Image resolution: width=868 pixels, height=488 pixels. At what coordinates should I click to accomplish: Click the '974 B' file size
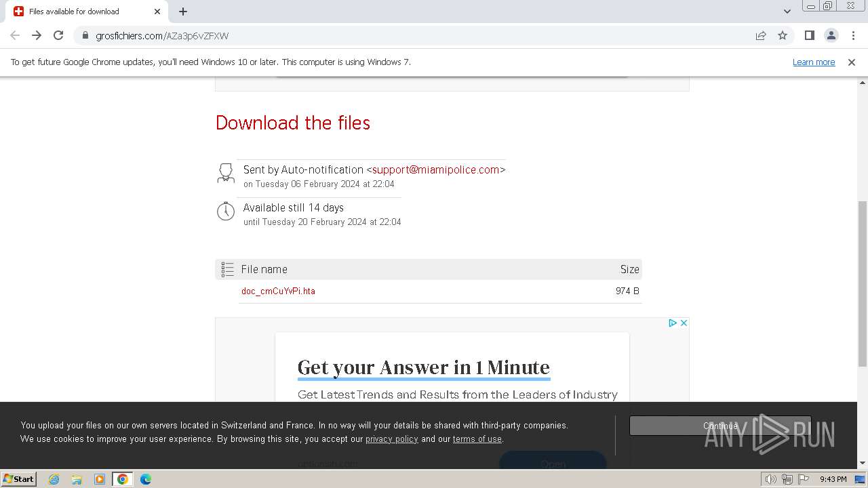[x=627, y=291]
